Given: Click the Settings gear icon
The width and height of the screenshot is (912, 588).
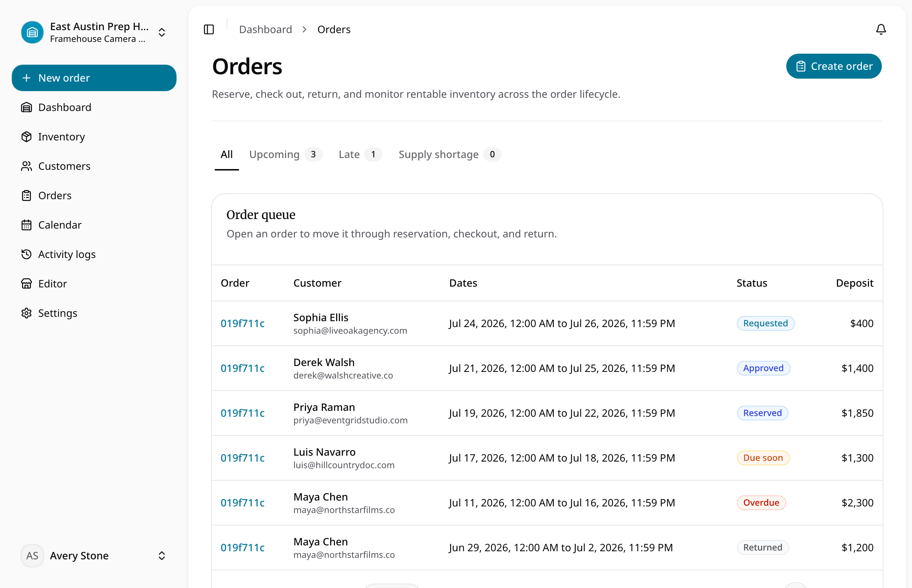Looking at the screenshot, I should tap(26, 313).
